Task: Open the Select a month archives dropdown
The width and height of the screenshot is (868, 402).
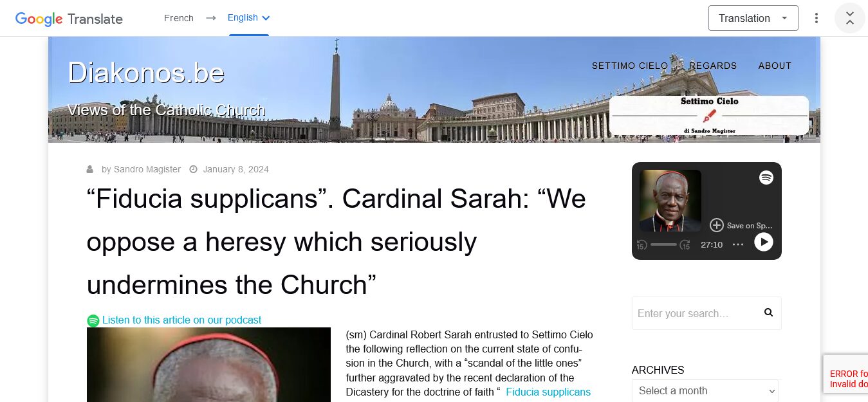Action: [x=706, y=391]
